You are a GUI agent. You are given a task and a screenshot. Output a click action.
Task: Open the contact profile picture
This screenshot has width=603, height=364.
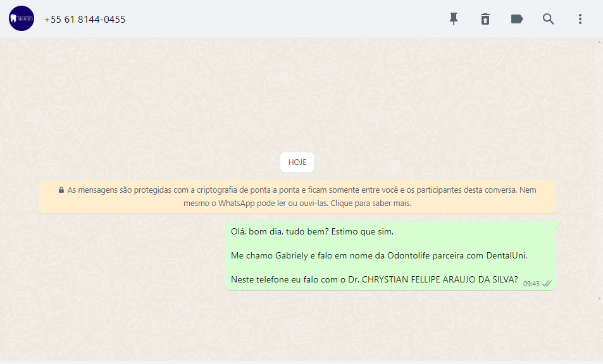[x=22, y=18]
